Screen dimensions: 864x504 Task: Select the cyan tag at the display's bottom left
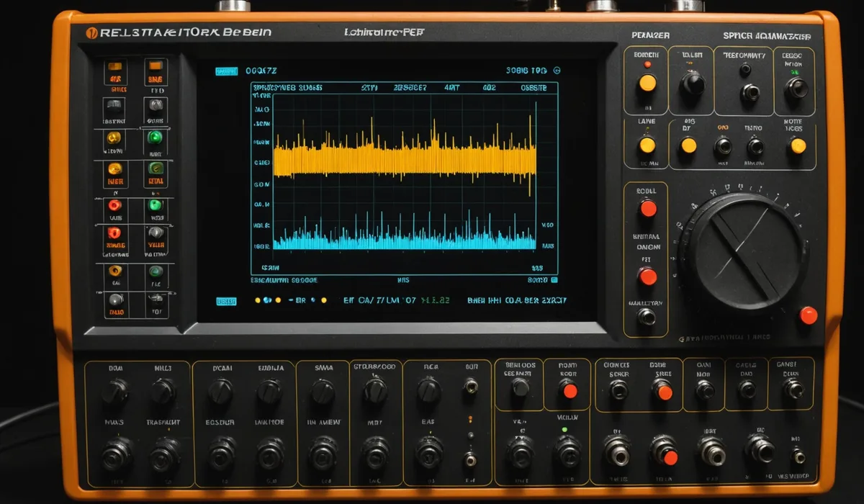pyautogui.click(x=226, y=302)
